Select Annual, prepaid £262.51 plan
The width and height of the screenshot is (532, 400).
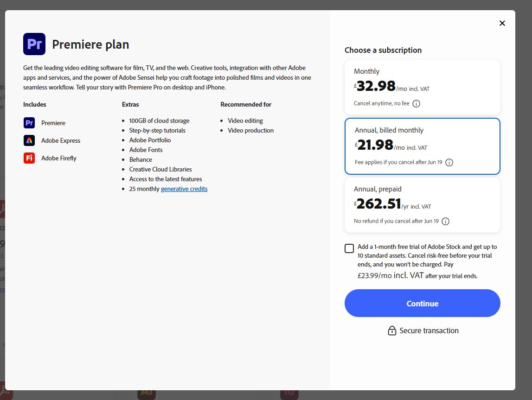click(423, 205)
